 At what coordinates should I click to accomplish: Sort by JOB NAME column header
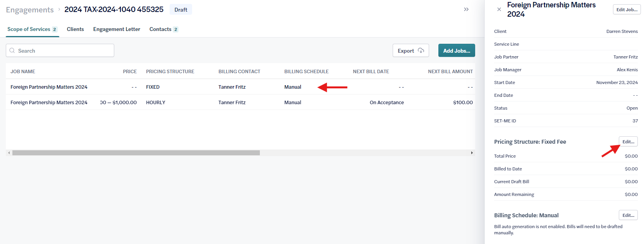click(23, 72)
